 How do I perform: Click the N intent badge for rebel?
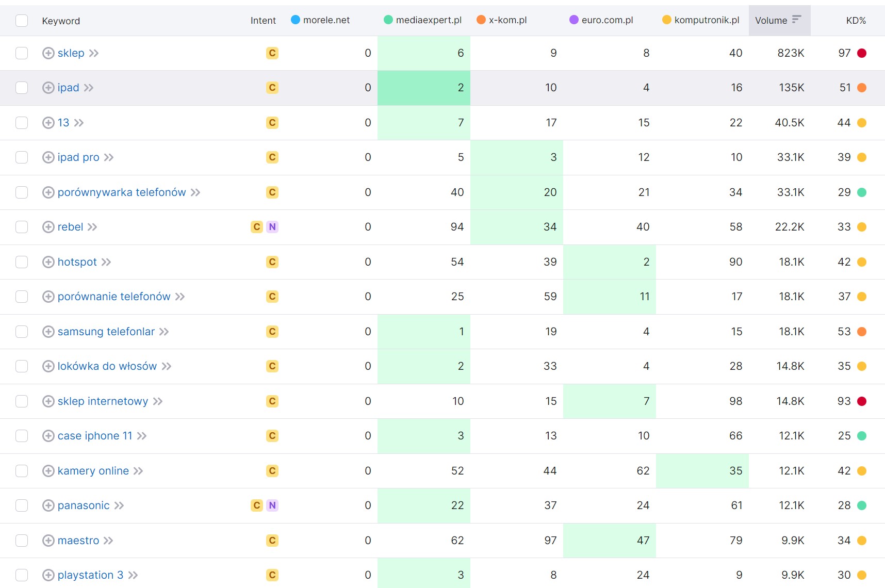click(272, 227)
